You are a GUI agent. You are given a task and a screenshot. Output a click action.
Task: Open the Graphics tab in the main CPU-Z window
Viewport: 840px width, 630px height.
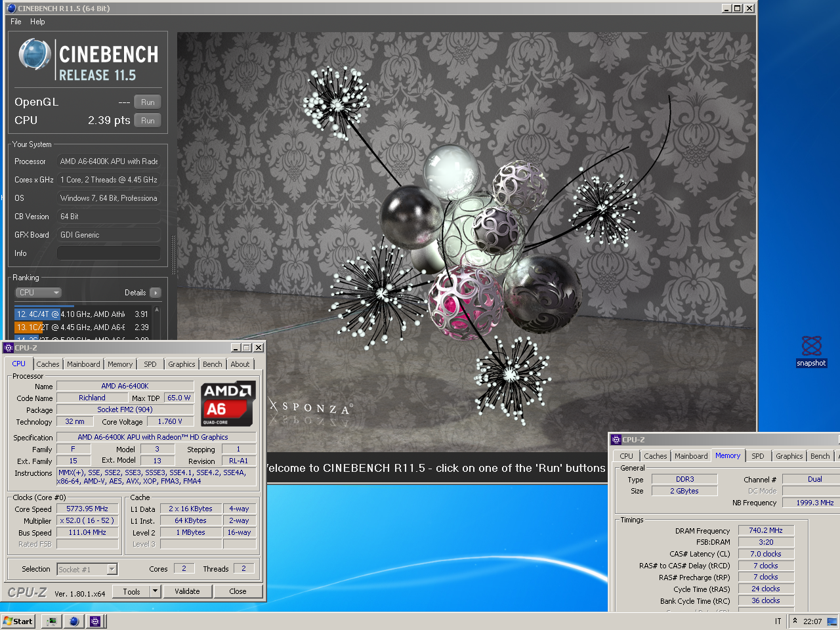point(181,364)
